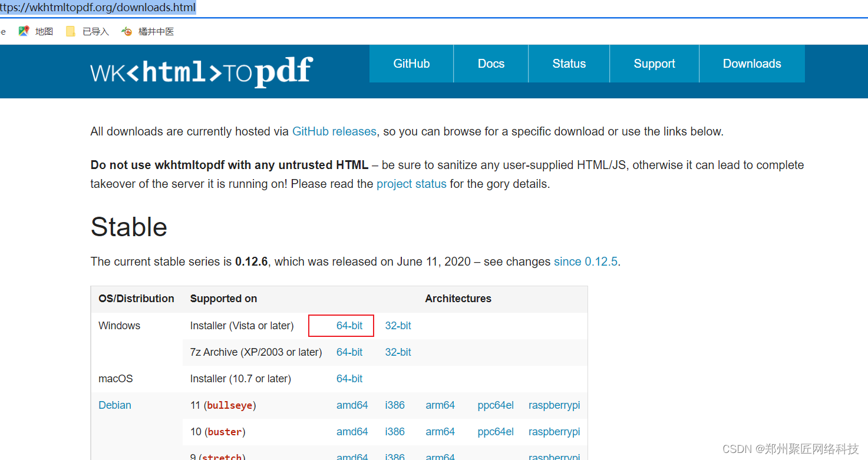Image resolution: width=868 pixels, height=460 pixels.
Task: Open the Support page
Action: (x=654, y=63)
